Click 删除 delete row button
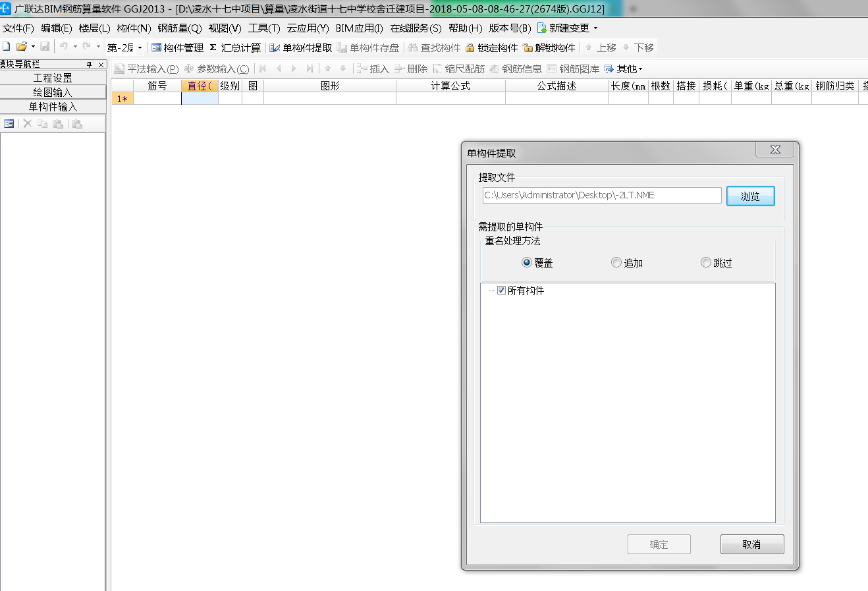Viewport: 868px width, 591px height. coord(410,69)
